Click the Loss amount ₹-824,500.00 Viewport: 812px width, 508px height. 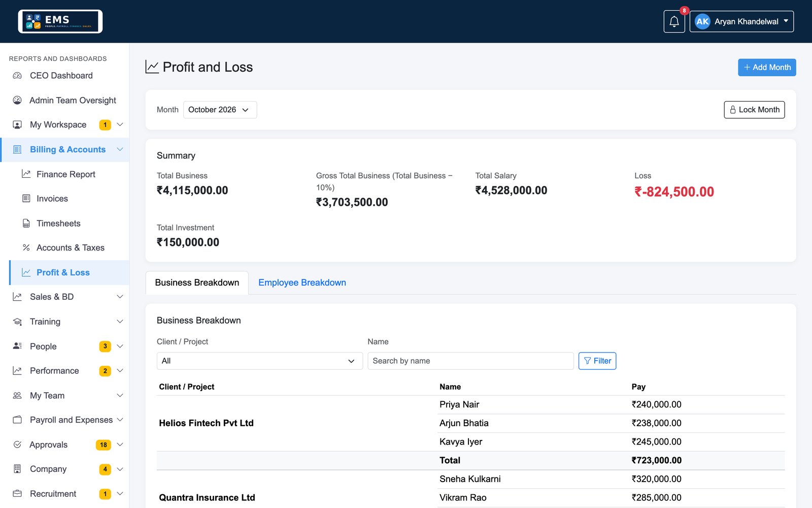pos(674,192)
